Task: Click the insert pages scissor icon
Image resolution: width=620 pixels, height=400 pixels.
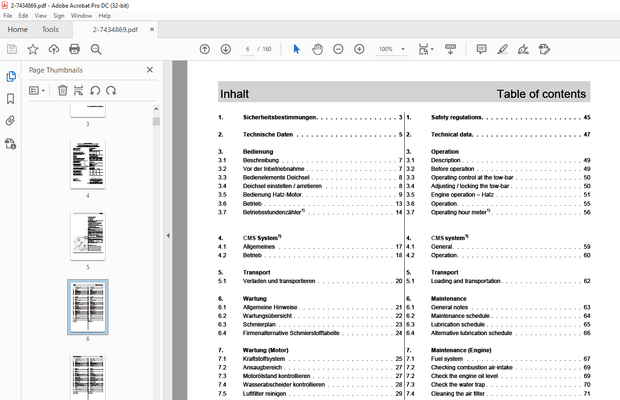Action: click(79, 91)
